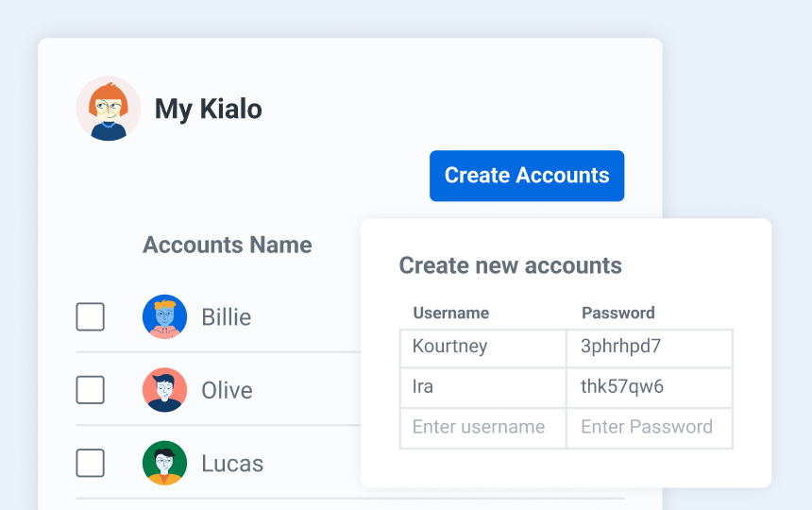Click the Create Accounts button
Viewport: 812px width, 510px height.
coord(527,176)
